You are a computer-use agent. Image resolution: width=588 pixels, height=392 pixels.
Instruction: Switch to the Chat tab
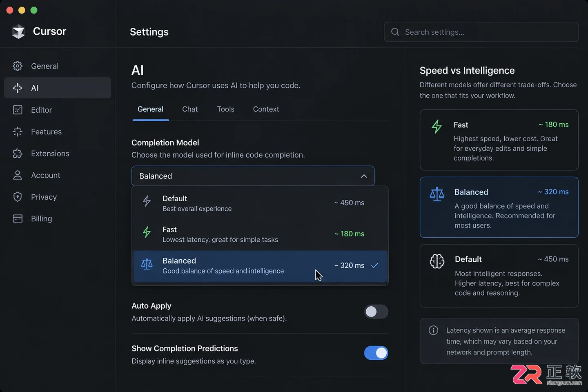coord(190,109)
